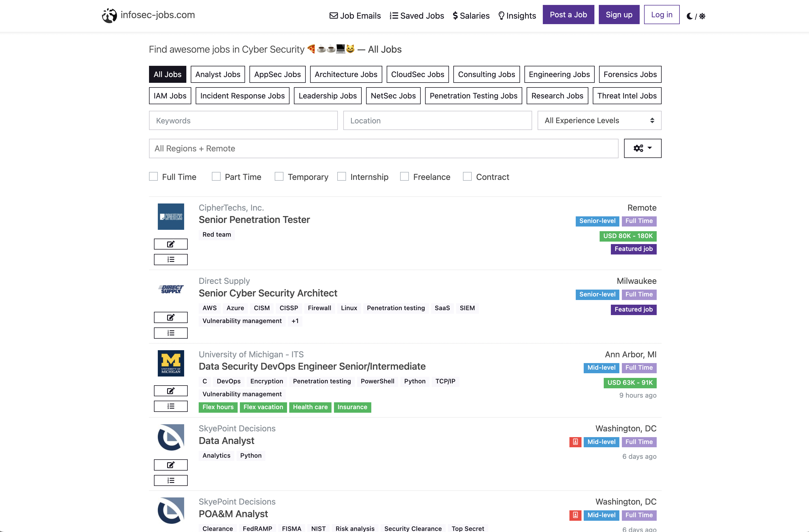Image resolution: width=809 pixels, height=532 pixels.
Task: Edit the Senior Penetration Tester listing via pencil icon
Action: point(171,244)
